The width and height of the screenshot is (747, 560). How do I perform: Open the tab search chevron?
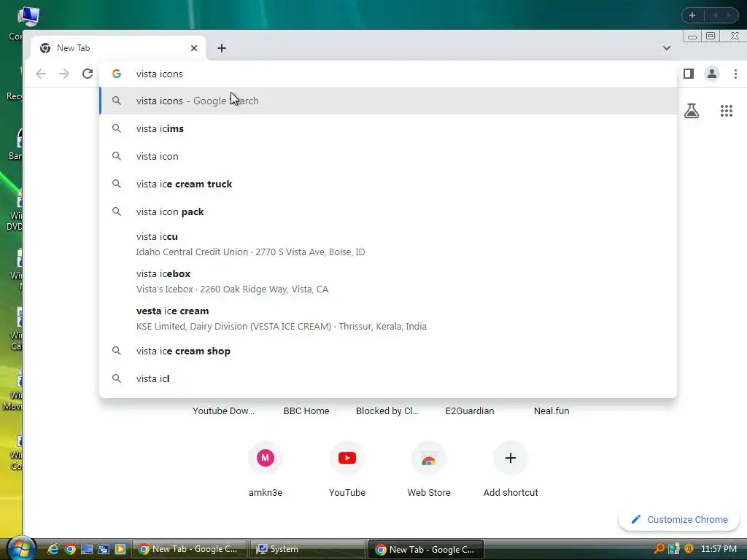click(667, 48)
